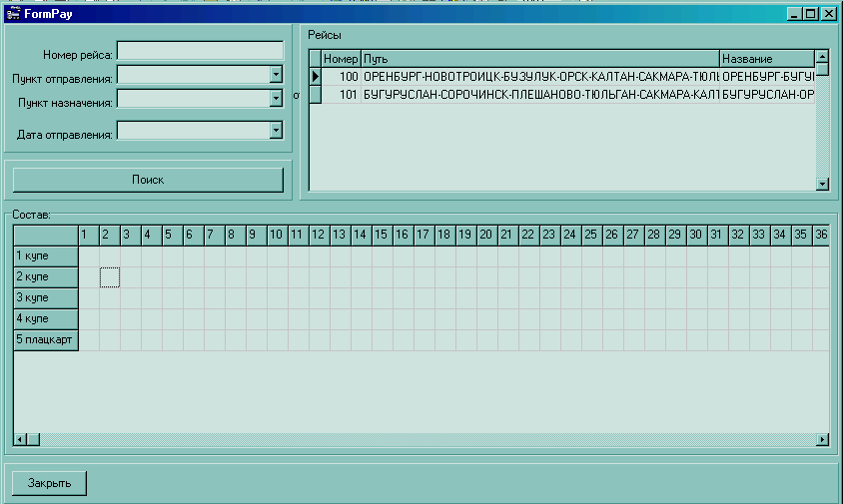Select the 2 купе row header
Image resolution: width=843 pixels, height=504 pixels.
point(46,276)
